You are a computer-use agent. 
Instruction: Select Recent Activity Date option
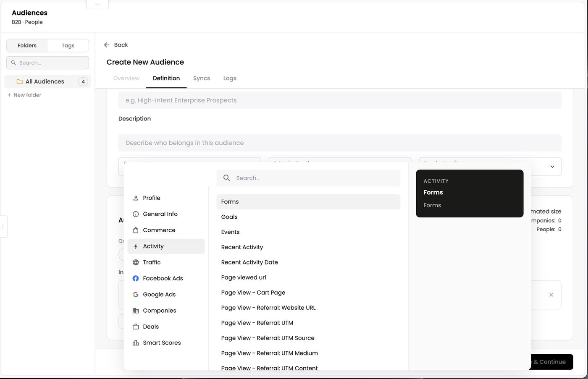click(x=308, y=262)
